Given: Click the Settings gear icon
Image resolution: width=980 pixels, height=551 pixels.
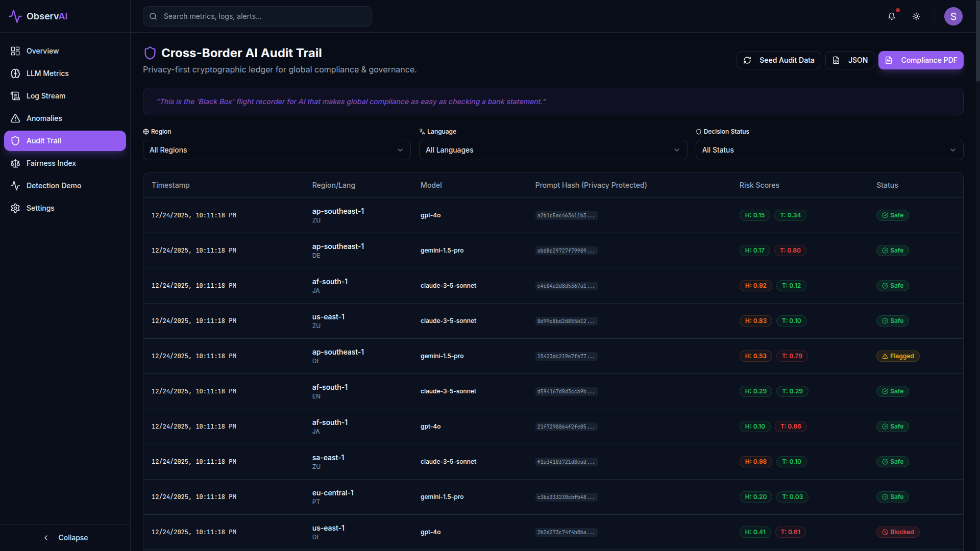Looking at the screenshot, I should [15, 208].
